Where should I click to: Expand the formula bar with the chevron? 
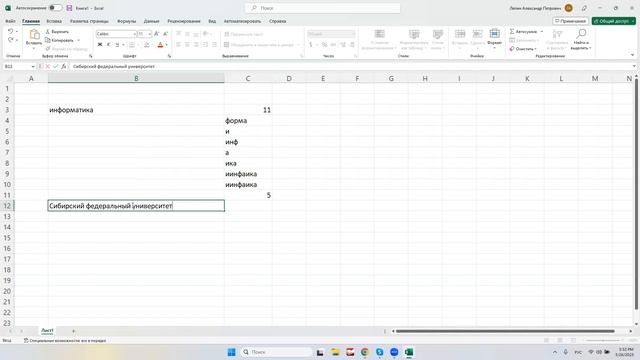[x=634, y=66]
